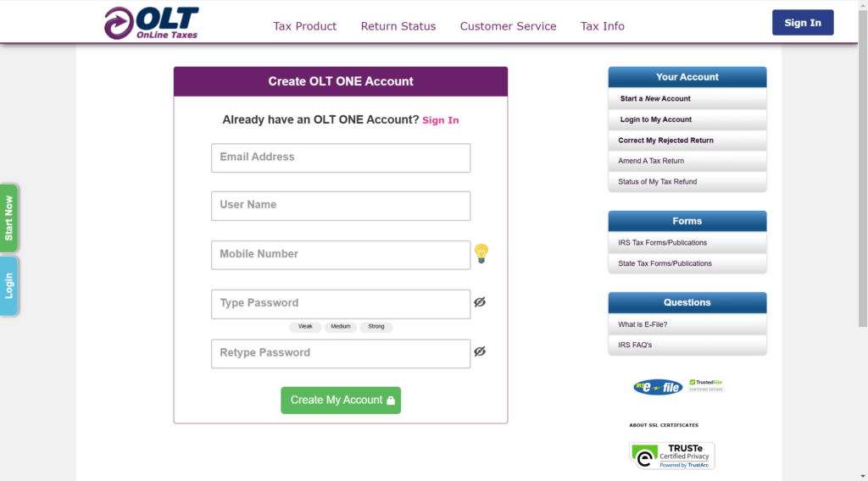Open the Tax Info menu
Screen dimensions: 868x481
click(603, 26)
